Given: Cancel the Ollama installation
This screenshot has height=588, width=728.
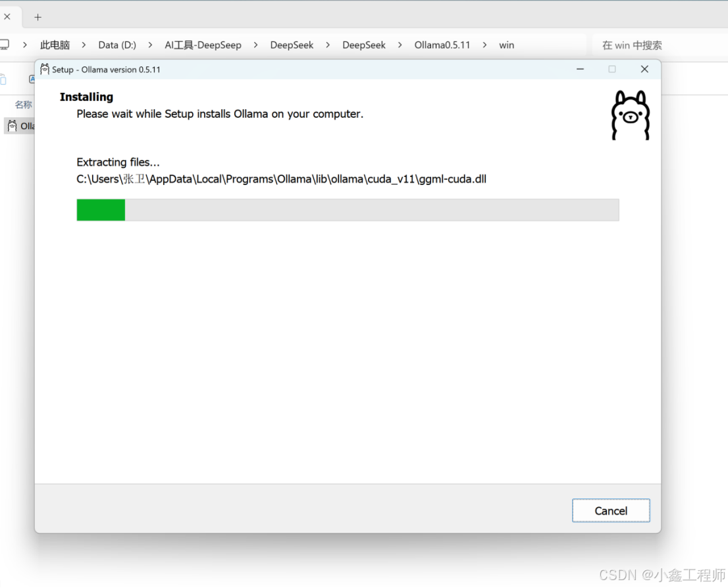Looking at the screenshot, I should click(x=611, y=510).
